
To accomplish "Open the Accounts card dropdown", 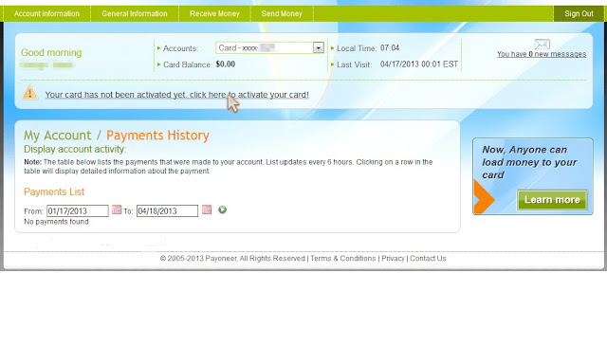I will (x=269, y=47).
